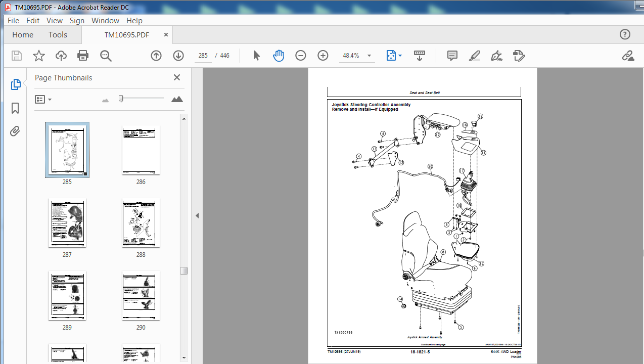This screenshot has height=364, width=644.
Task: Open the Help menu
Action: (x=134, y=21)
